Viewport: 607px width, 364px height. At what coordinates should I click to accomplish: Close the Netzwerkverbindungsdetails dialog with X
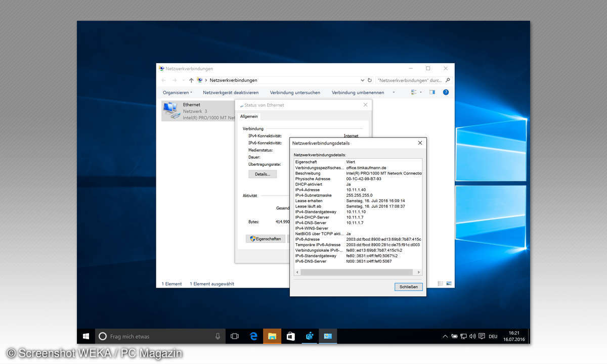pyautogui.click(x=420, y=143)
